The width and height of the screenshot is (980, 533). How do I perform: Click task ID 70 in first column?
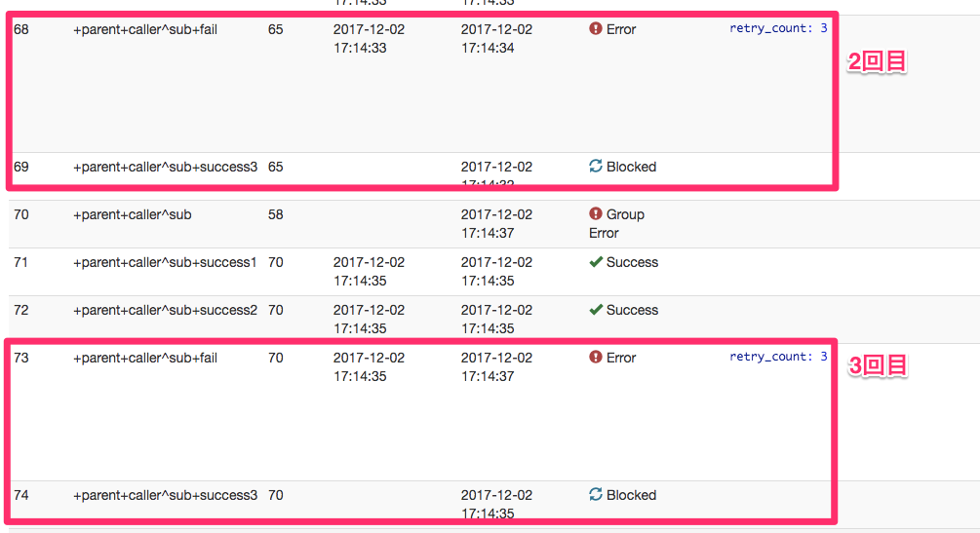point(21,214)
